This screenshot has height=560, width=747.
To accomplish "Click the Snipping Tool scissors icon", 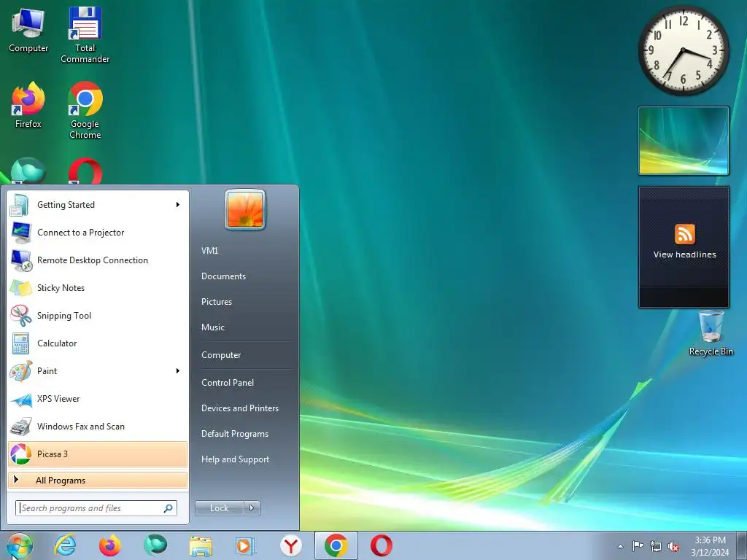I will pos(20,315).
